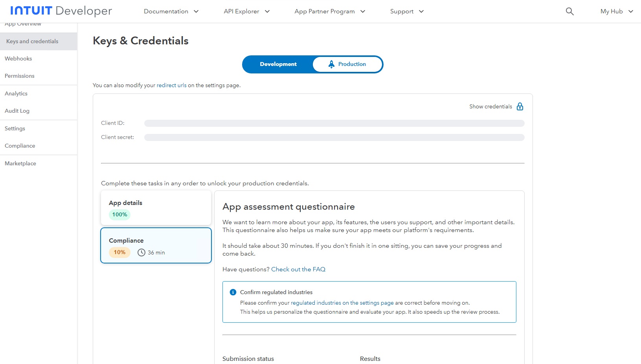The height and width of the screenshot is (364, 641).
Task: Open the My Hub menu
Action: (616, 11)
